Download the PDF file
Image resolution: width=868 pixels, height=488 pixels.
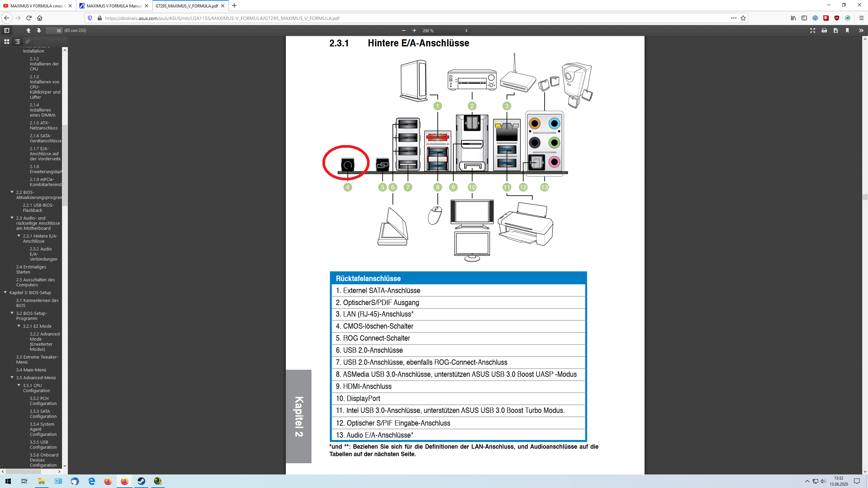(x=836, y=30)
